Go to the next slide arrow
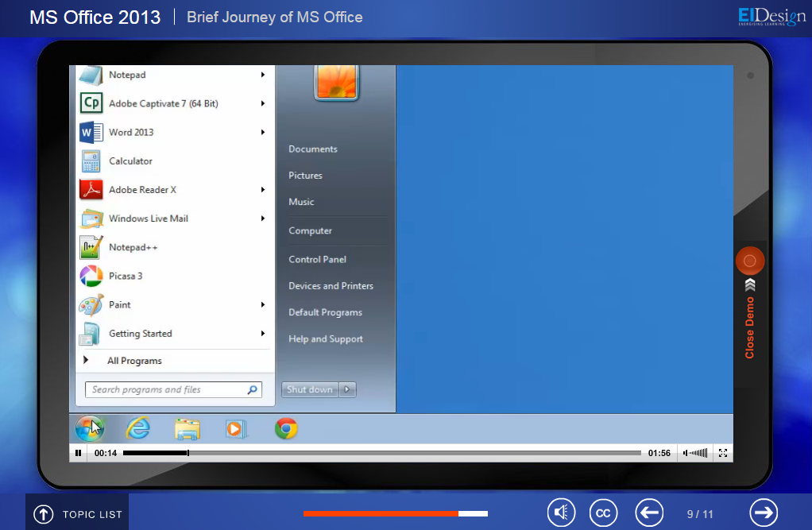 pyautogui.click(x=764, y=513)
